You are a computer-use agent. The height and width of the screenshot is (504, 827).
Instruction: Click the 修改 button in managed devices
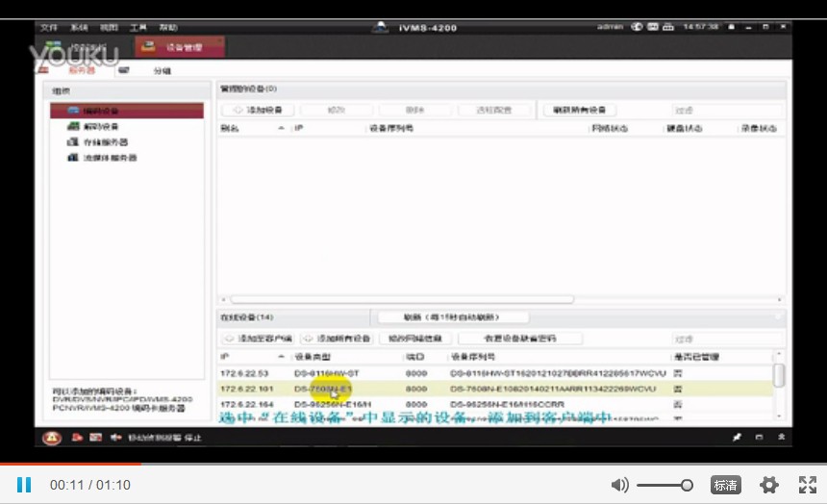(x=336, y=110)
